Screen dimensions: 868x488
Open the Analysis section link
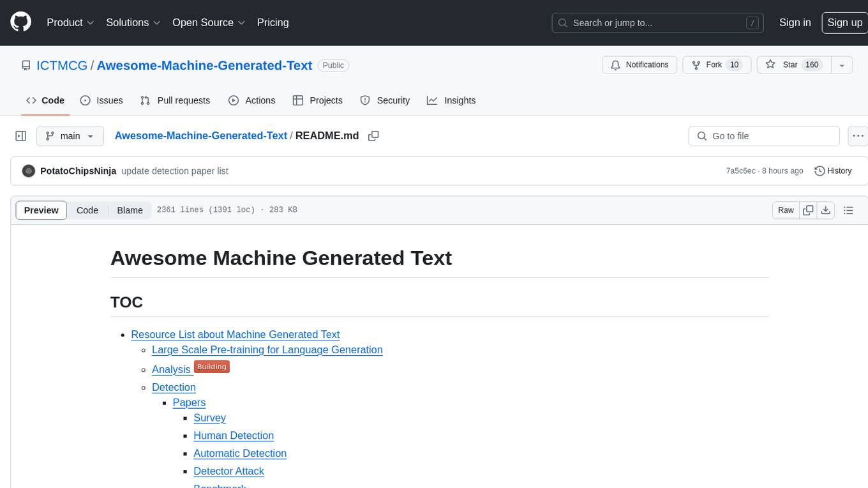[x=171, y=369]
